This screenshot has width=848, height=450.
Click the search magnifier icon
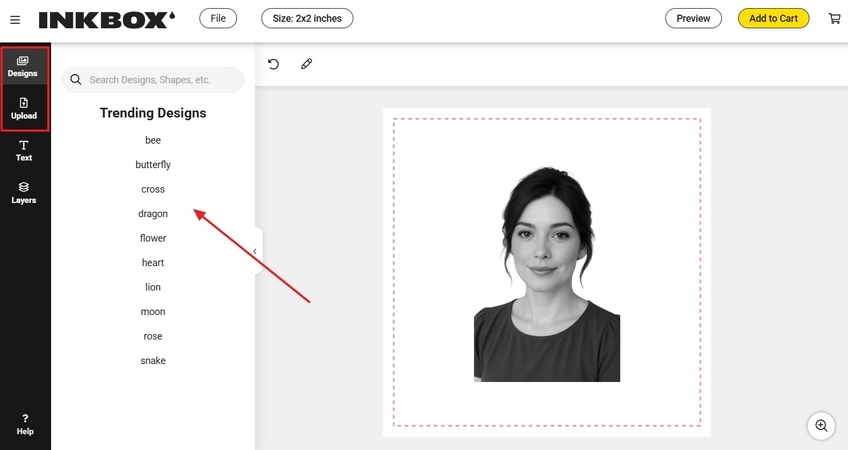pyautogui.click(x=76, y=80)
